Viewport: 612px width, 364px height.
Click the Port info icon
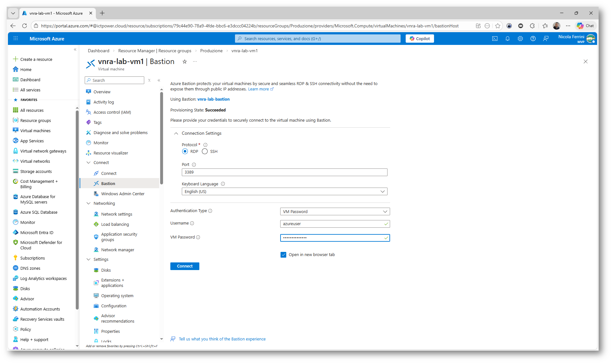click(x=194, y=165)
